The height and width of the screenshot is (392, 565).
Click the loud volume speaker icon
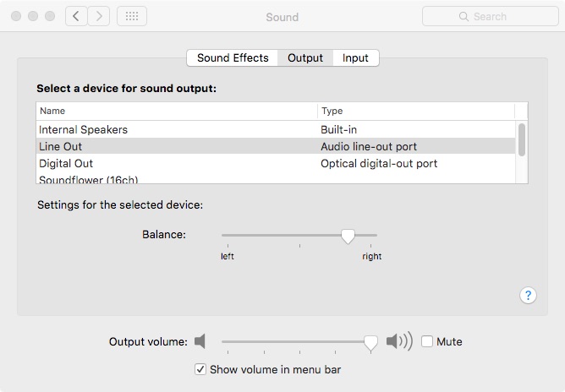[x=398, y=341]
